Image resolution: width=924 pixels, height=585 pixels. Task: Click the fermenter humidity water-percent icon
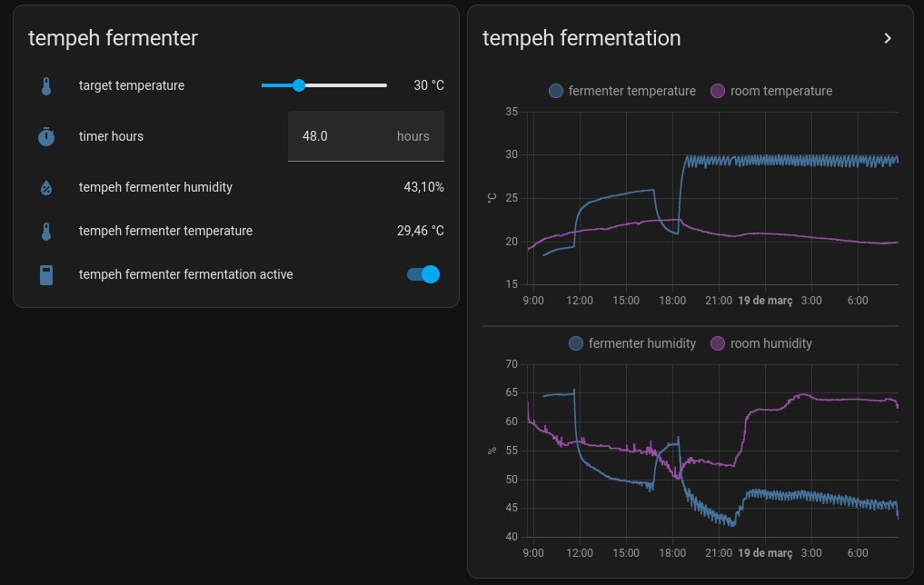[46, 188]
